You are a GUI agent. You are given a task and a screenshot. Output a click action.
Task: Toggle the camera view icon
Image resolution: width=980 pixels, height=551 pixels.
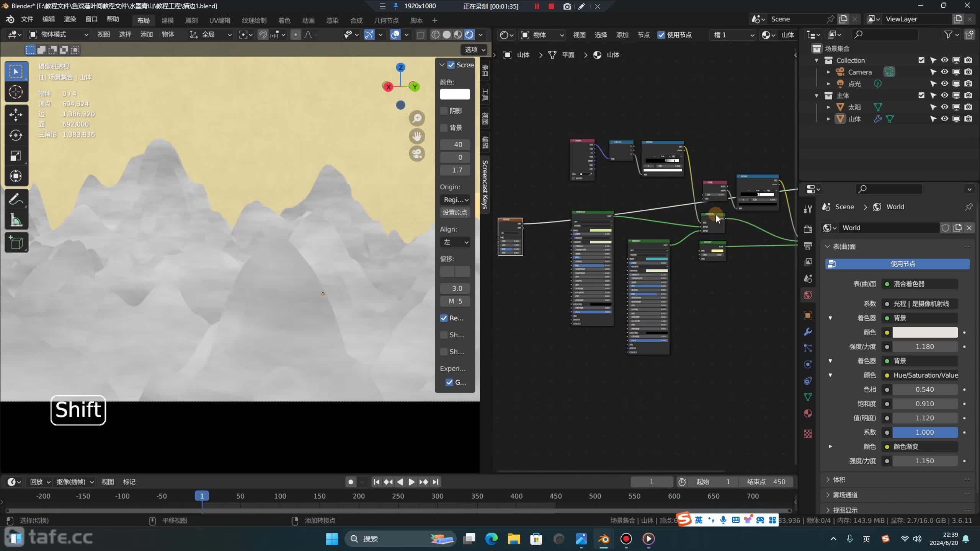pos(417,154)
